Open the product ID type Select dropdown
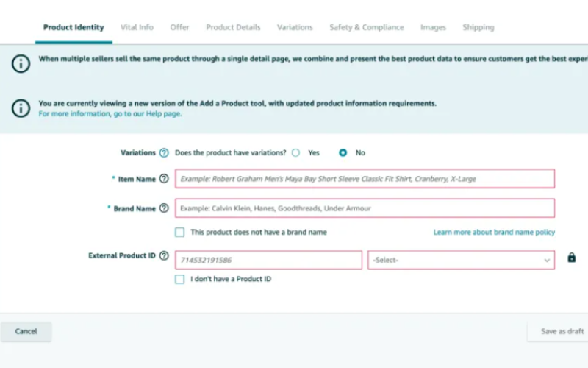588x368 pixels. pyautogui.click(x=461, y=260)
